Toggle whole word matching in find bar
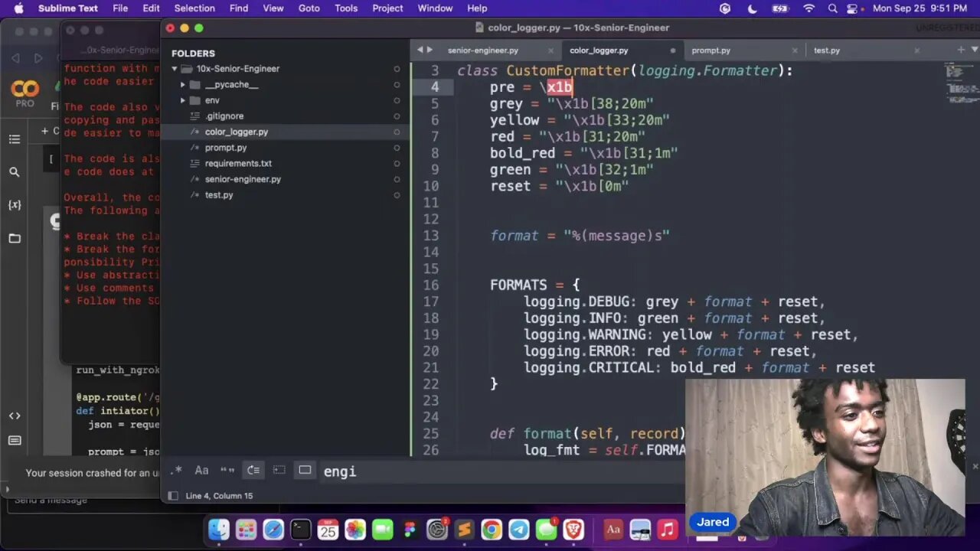This screenshot has width=980, height=551. tap(227, 470)
